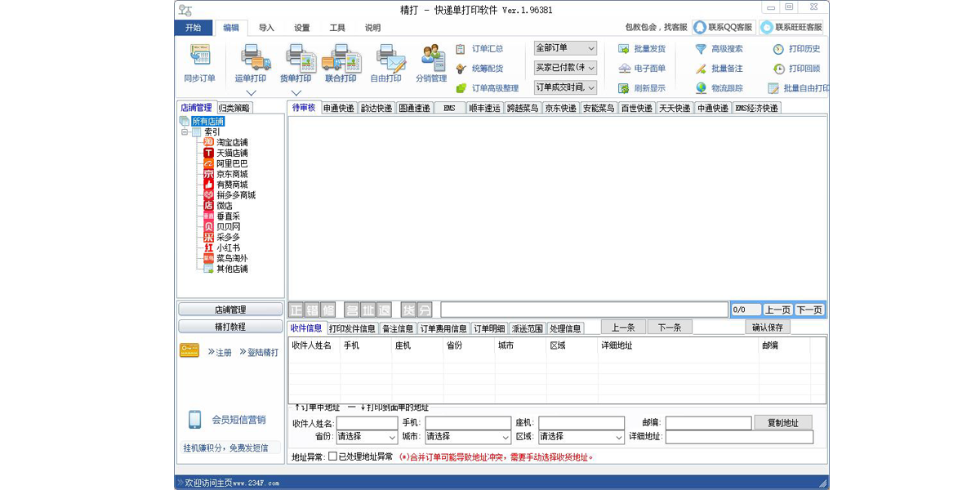Viewport: 980px width, 490px height.
Task: Switch to the 归类策略 tab
Action: click(x=234, y=108)
